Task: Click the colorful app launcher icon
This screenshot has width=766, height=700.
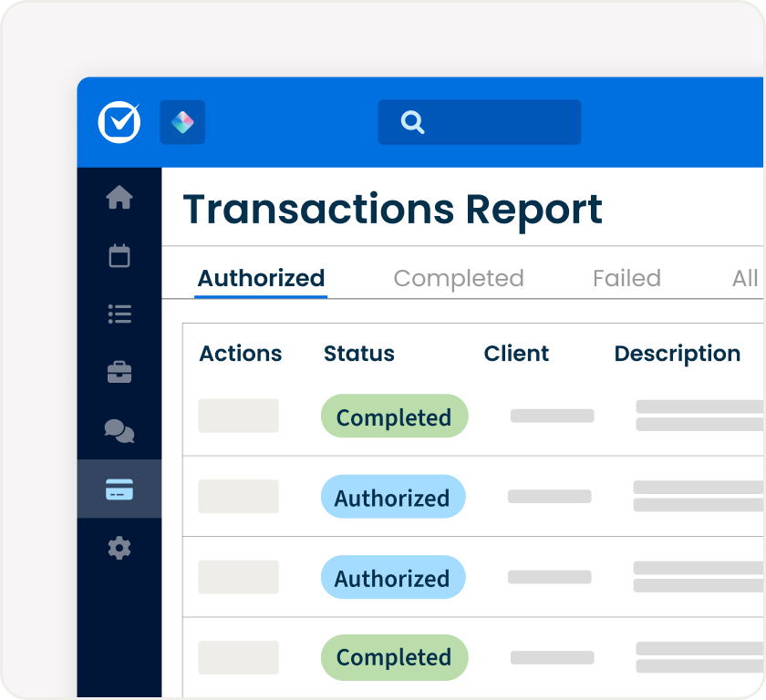Action: (182, 121)
